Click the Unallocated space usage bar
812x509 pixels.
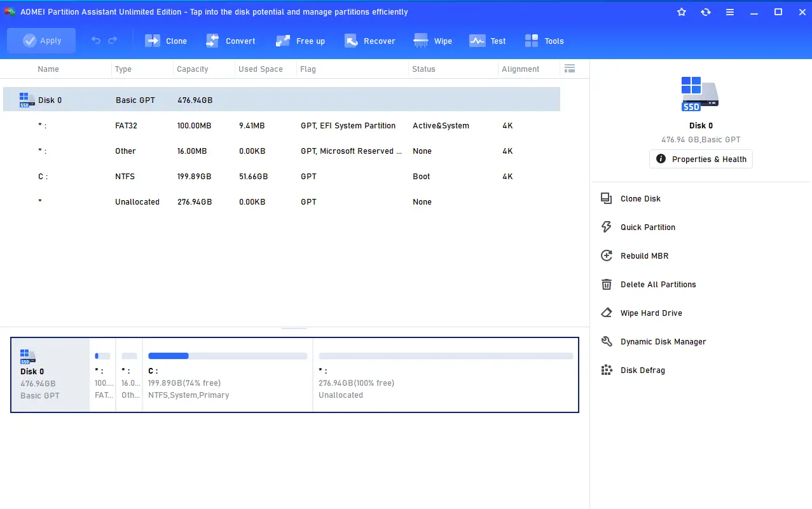[446, 356]
